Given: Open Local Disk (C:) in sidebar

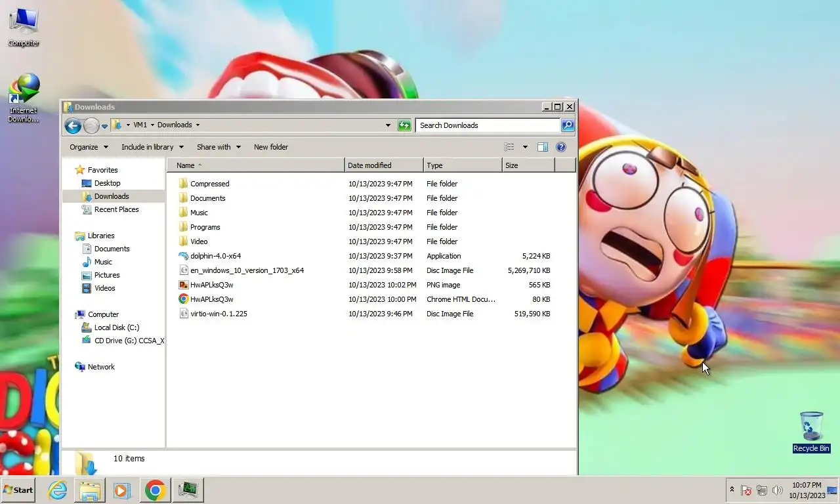Looking at the screenshot, I should [116, 327].
